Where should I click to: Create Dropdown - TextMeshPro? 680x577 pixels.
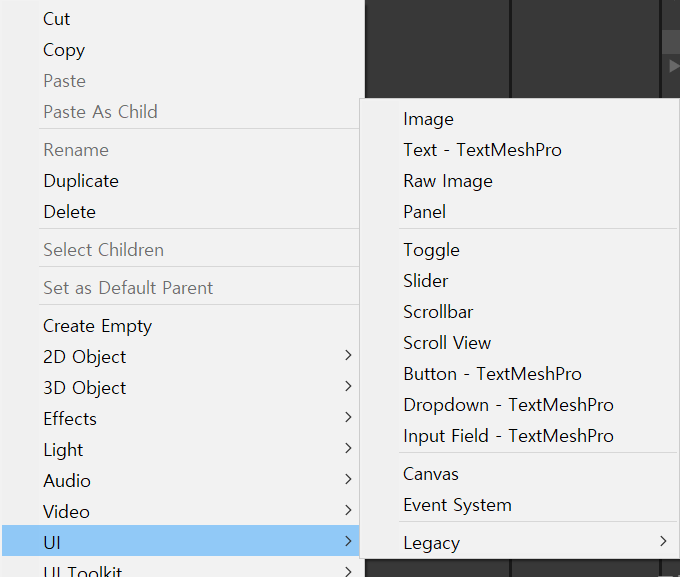point(520,405)
